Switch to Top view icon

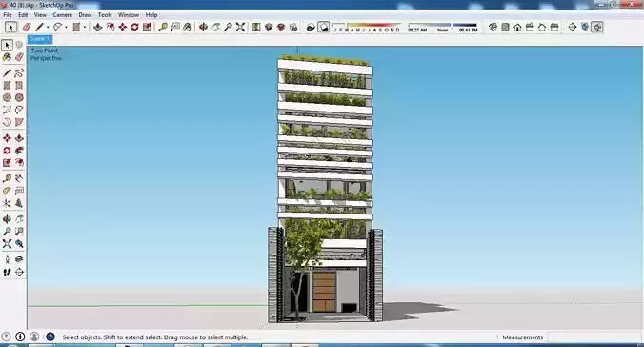click(506, 27)
